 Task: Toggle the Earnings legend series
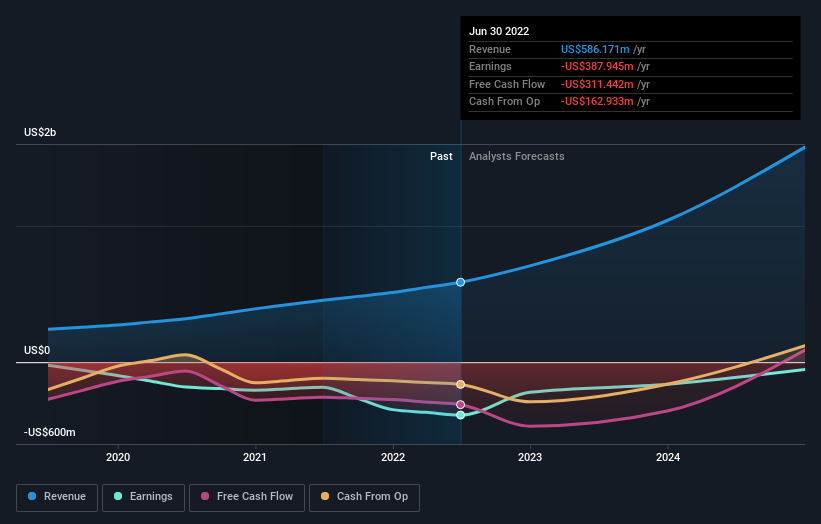tap(143, 497)
